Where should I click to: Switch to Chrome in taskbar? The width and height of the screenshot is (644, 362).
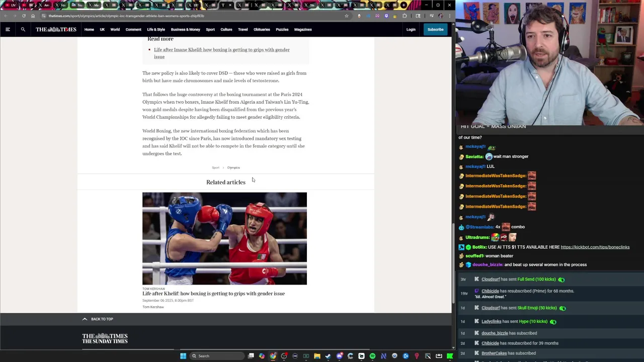(x=273, y=356)
